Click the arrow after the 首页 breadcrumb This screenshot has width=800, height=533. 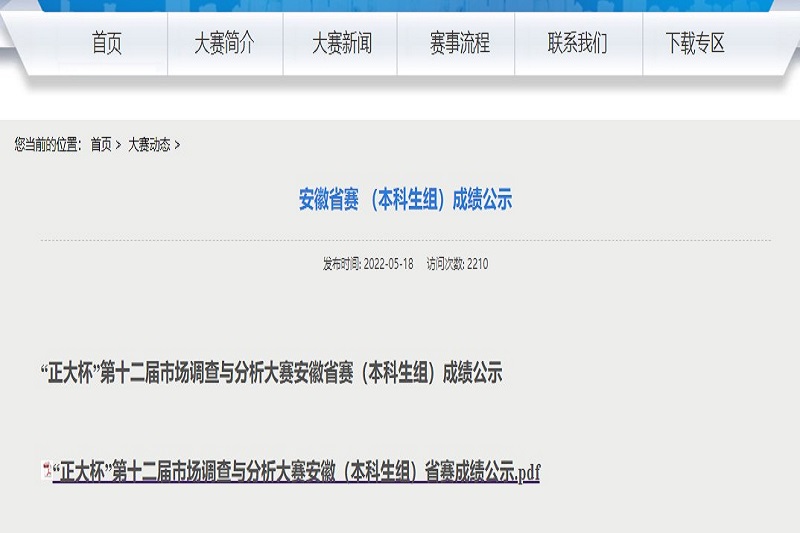[118, 145]
